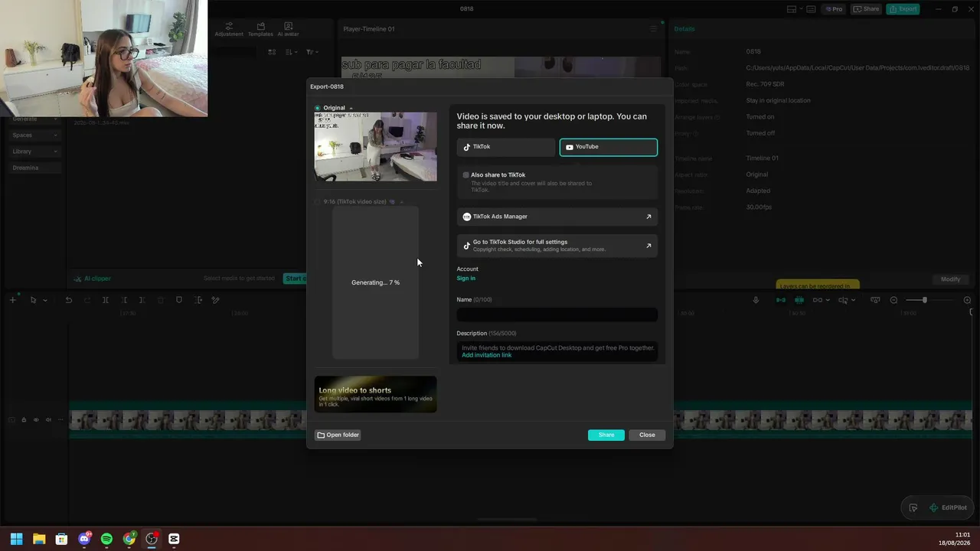
Task: Toggle main track magnet snapping
Action: (x=780, y=300)
